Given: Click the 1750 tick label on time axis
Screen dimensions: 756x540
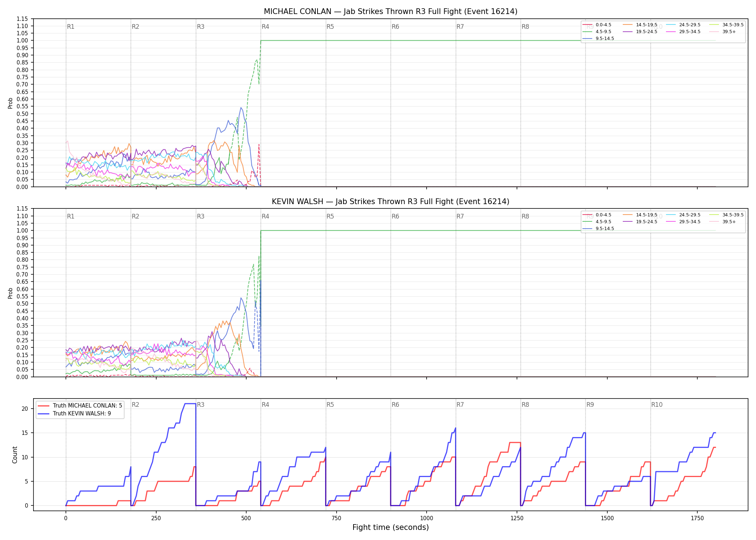Looking at the screenshot, I should click(x=697, y=518).
